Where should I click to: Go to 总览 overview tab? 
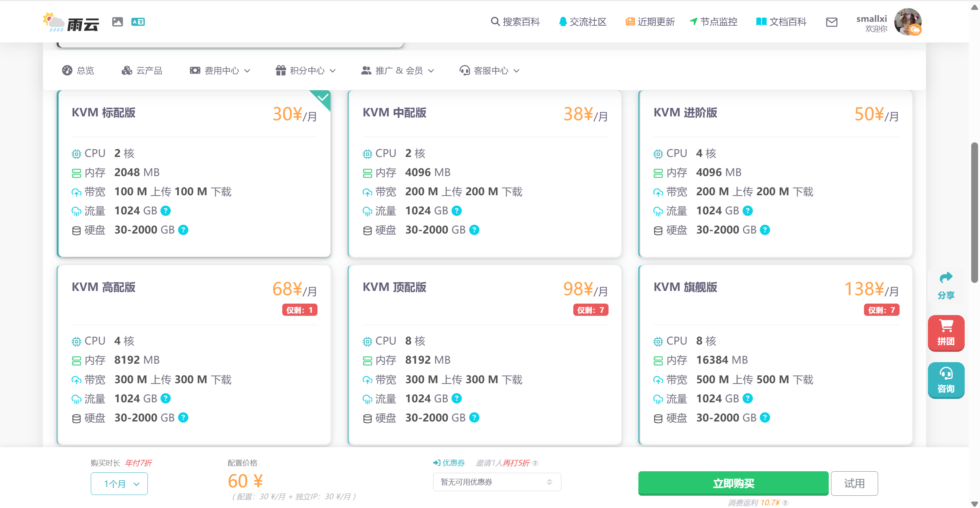tap(78, 70)
